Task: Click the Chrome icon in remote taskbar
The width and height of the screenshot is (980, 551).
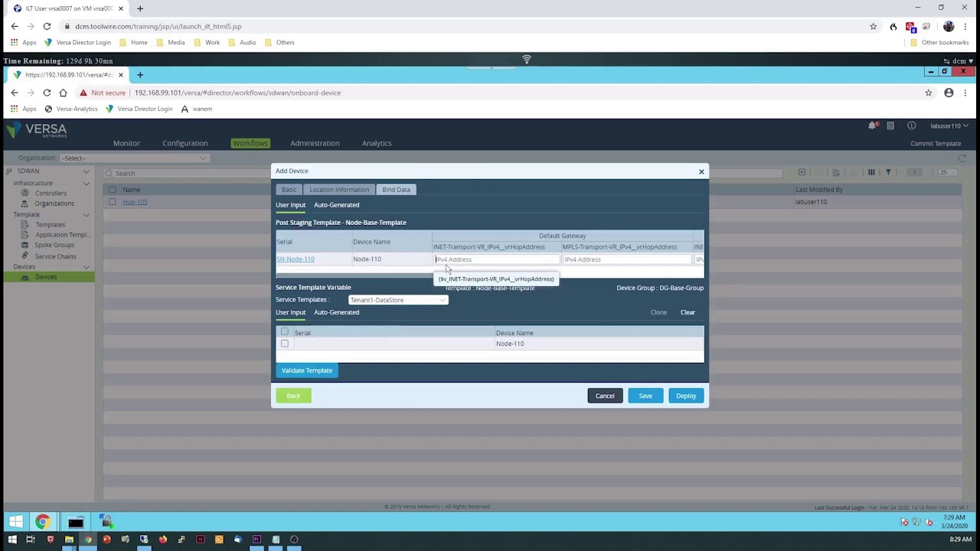Action: coord(42,522)
